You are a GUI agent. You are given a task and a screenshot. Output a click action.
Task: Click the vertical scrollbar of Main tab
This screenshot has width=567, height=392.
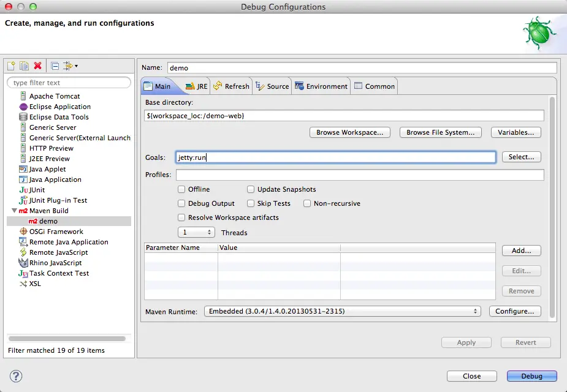tap(552, 208)
